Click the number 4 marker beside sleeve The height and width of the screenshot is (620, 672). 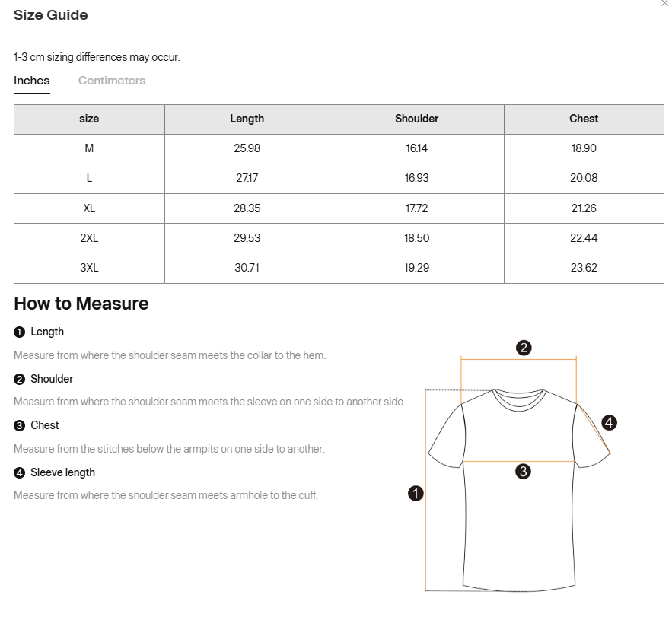(x=609, y=423)
